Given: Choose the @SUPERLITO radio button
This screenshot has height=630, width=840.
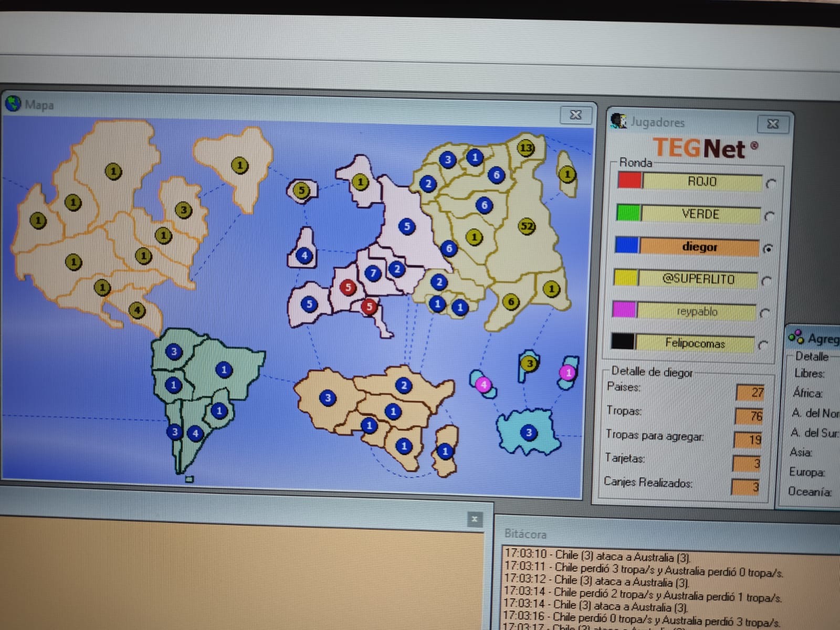Looking at the screenshot, I should click(x=766, y=281).
